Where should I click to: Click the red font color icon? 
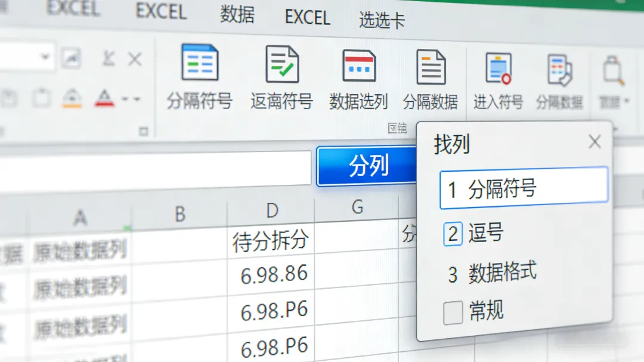coord(104,98)
